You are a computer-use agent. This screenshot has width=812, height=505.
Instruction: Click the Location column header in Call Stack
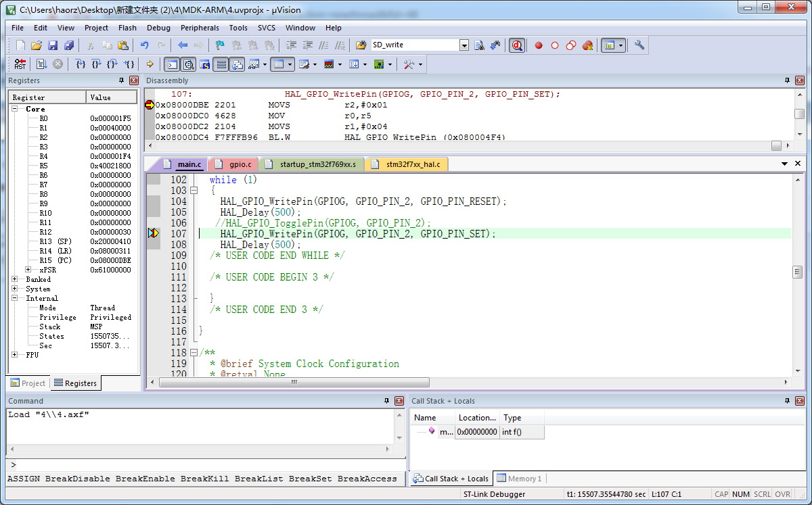pyautogui.click(x=477, y=418)
